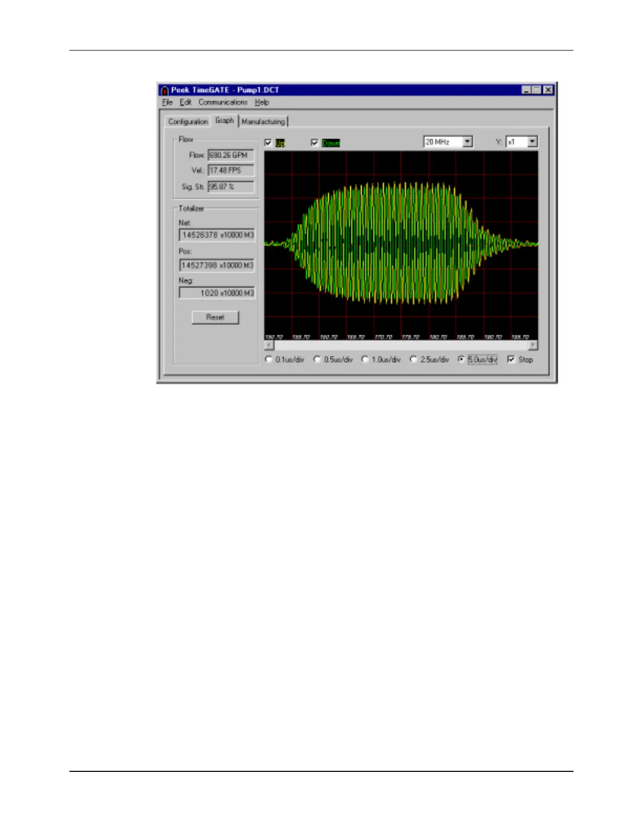Screen dimensions: 644x834
Task: Open the Help menu
Action: pyautogui.click(x=262, y=102)
